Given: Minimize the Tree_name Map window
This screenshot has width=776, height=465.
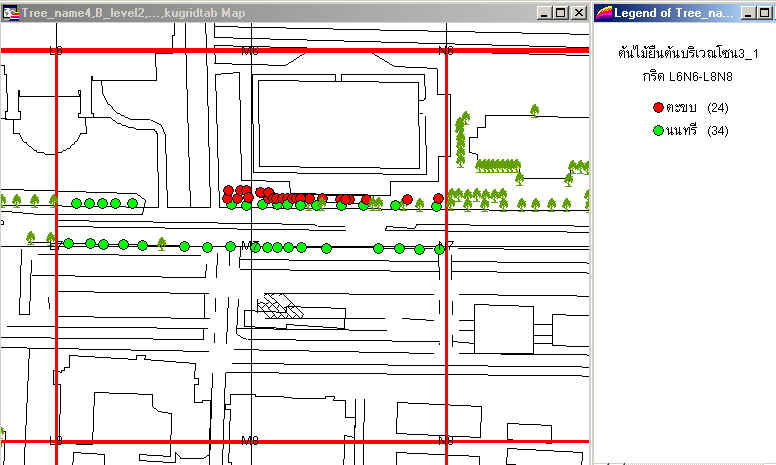Looking at the screenshot, I should pyautogui.click(x=543, y=12).
